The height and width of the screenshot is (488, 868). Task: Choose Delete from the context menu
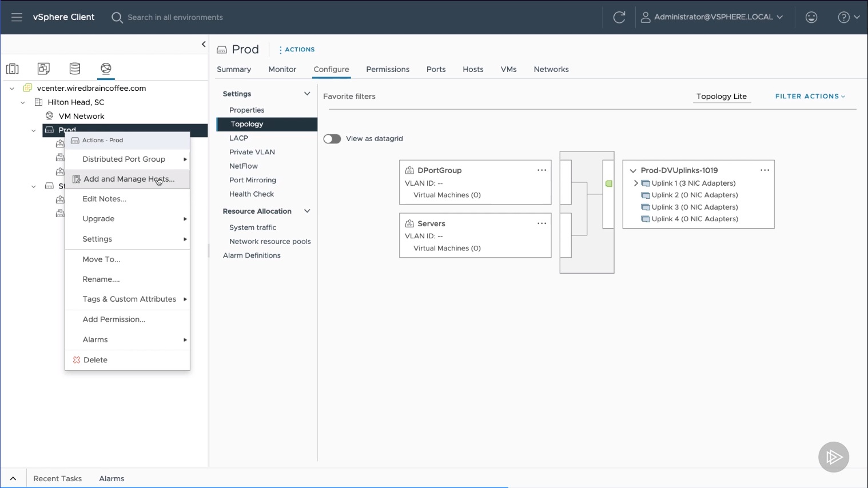pos(95,360)
